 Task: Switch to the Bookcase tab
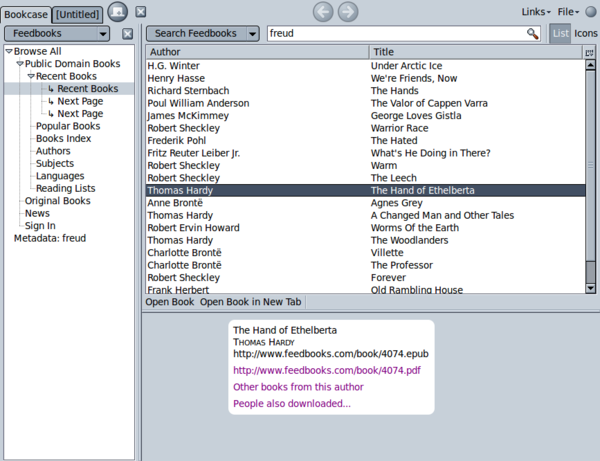[x=26, y=15]
